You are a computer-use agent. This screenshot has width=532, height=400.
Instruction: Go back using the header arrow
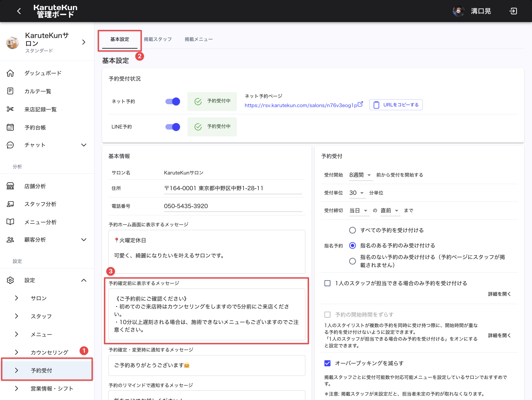point(19,11)
